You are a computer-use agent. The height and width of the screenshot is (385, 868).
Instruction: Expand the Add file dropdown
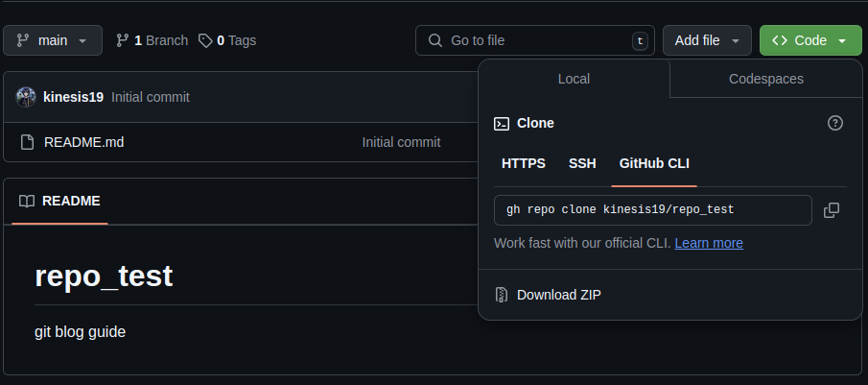click(707, 40)
